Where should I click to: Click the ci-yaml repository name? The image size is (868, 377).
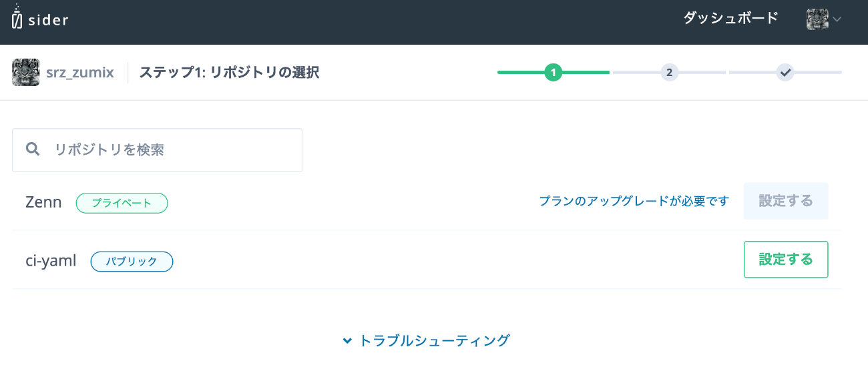point(51,261)
